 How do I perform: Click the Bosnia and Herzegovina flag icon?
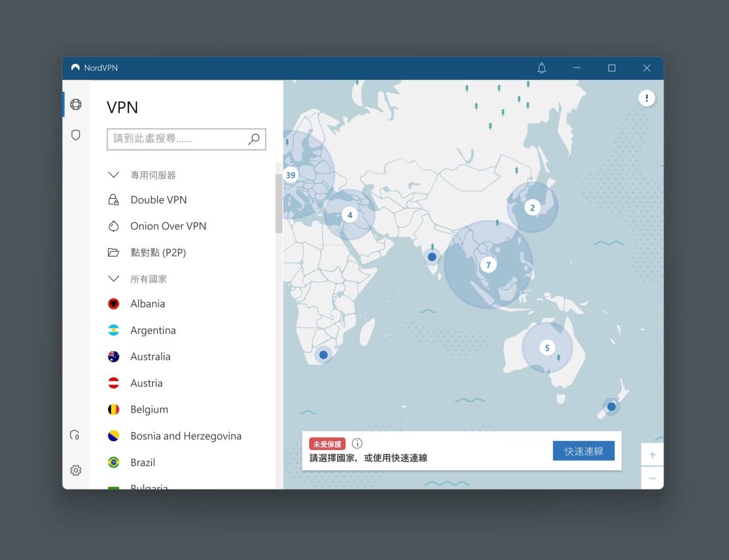pos(113,436)
